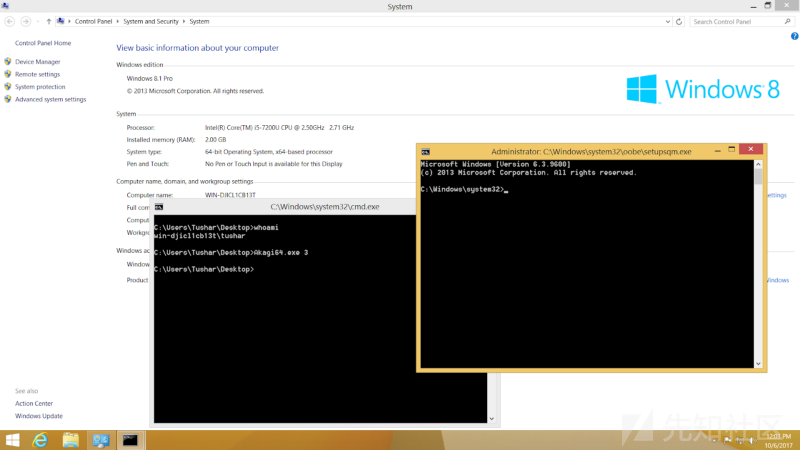This screenshot has height=450, width=800.
Task: Open File Explorer from taskbar
Action: pos(70,440)
